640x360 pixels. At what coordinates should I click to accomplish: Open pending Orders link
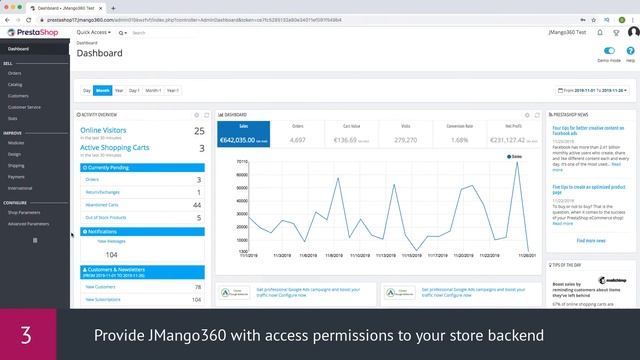coord(92,180)
